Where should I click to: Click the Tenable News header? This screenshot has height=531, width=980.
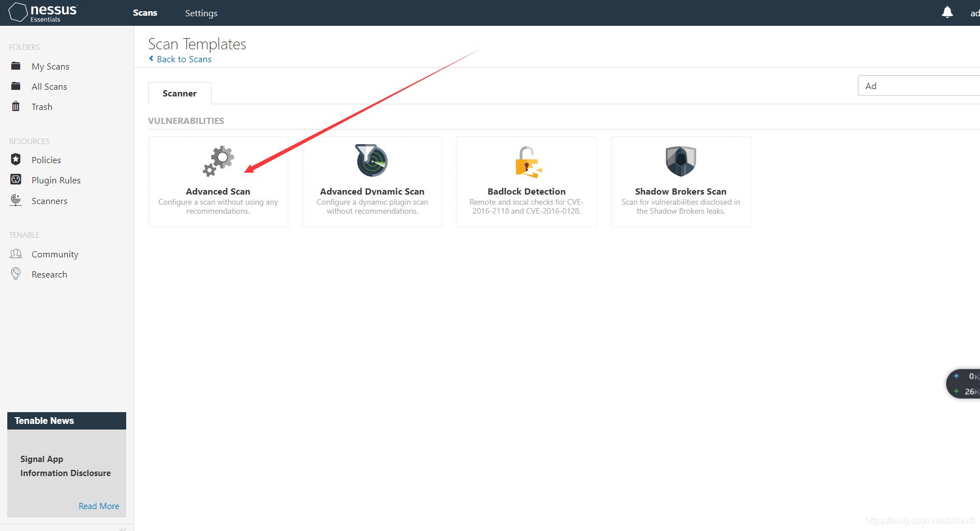tap(67, 421)
